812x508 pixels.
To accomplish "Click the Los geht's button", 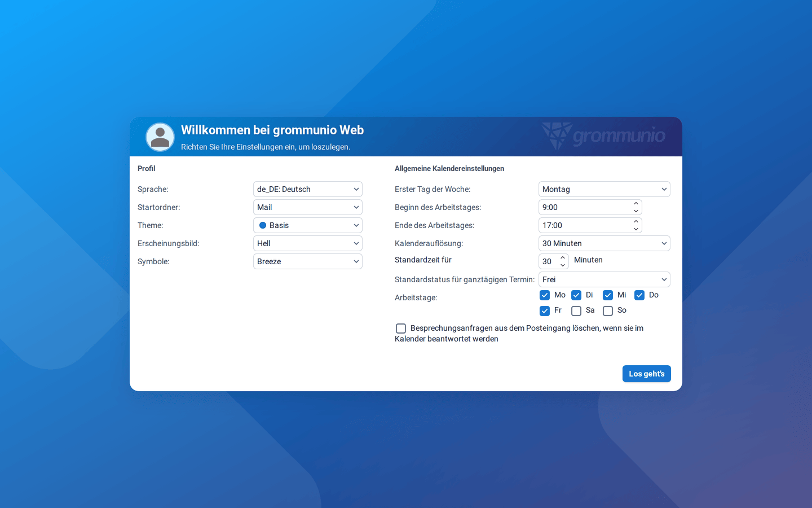I will (647, 374).
